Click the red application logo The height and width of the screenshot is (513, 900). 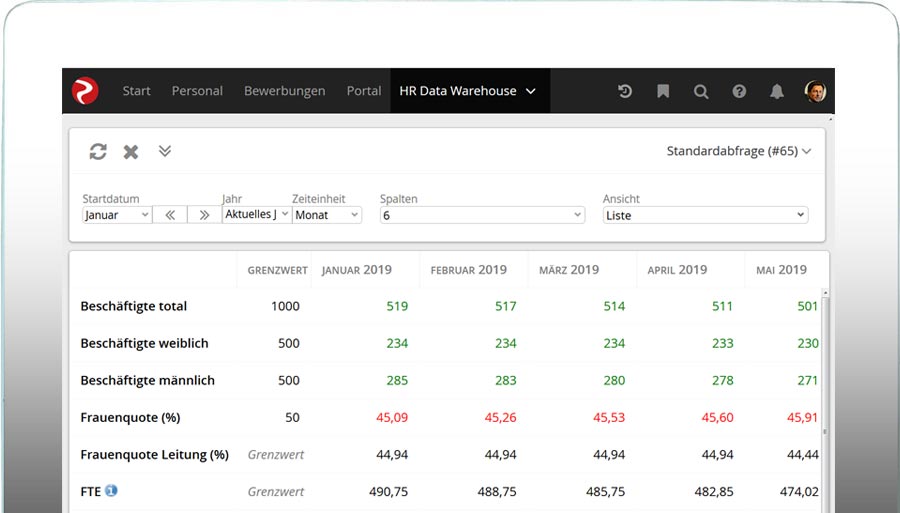tap(85, 91)
